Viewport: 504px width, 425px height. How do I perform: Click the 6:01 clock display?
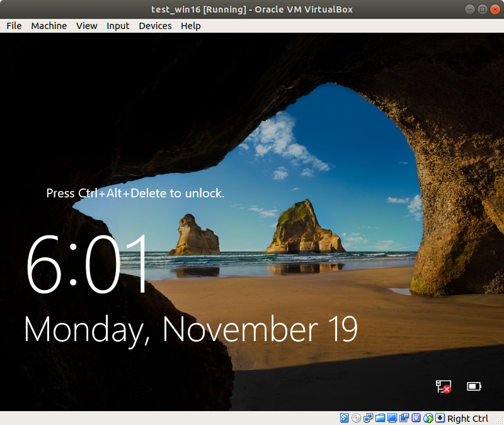click(88, 265)
